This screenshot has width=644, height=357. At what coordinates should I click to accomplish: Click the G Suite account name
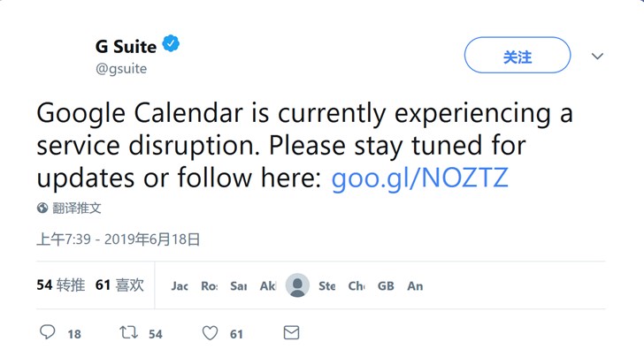pyautogui.click(x=126, y=46)
